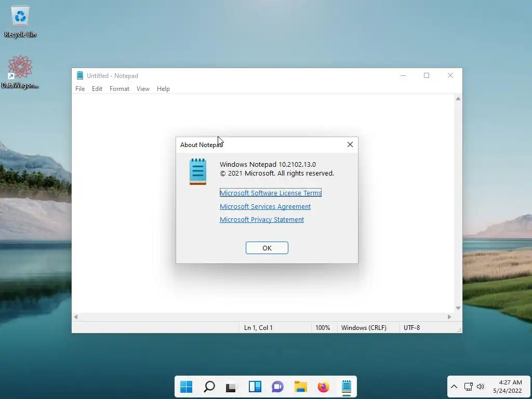Open network status in the system tray
Screen dimensions: 532x399
(x=469, y=387)
